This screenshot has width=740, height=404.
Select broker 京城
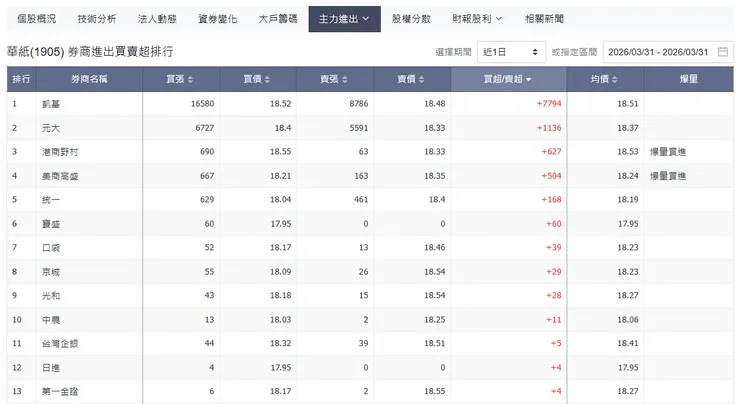51,272
